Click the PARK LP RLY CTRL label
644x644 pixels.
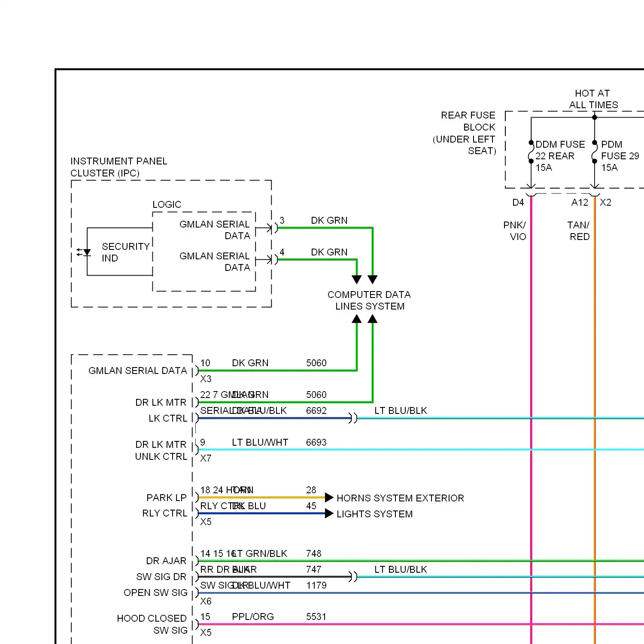click(x=165, y=505)
